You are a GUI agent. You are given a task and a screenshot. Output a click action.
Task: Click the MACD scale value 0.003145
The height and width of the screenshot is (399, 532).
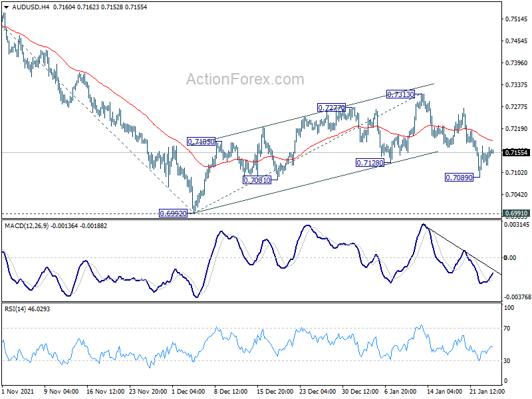517,225
